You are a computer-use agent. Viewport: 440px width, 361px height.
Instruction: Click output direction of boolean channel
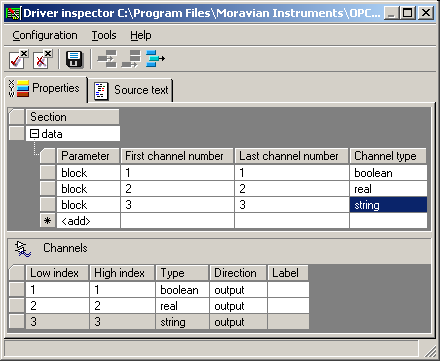[x=238, y=290]
